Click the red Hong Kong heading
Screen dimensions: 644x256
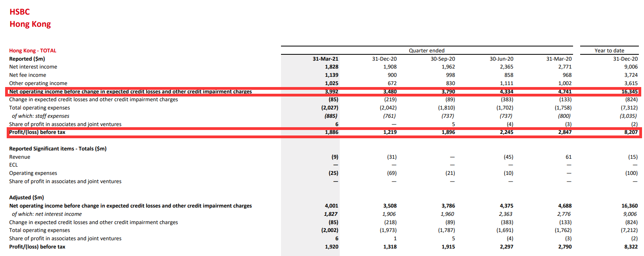(x=30, y=24)
